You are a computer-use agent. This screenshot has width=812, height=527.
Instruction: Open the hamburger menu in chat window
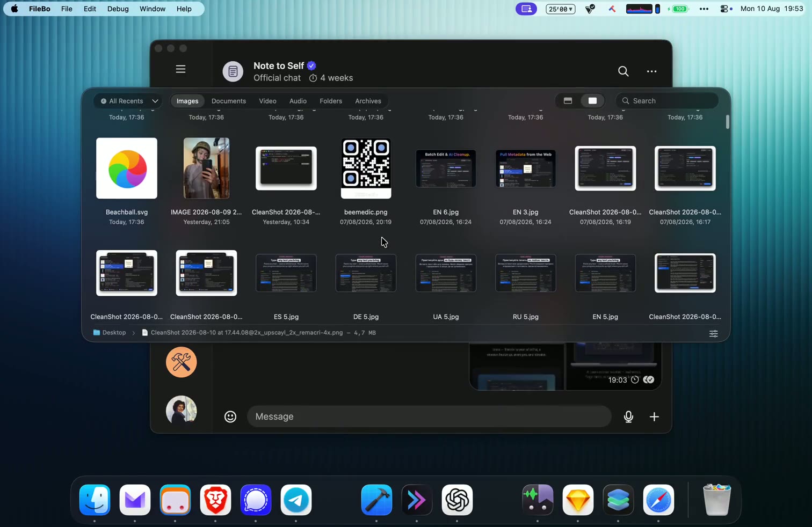pos(180,69)
